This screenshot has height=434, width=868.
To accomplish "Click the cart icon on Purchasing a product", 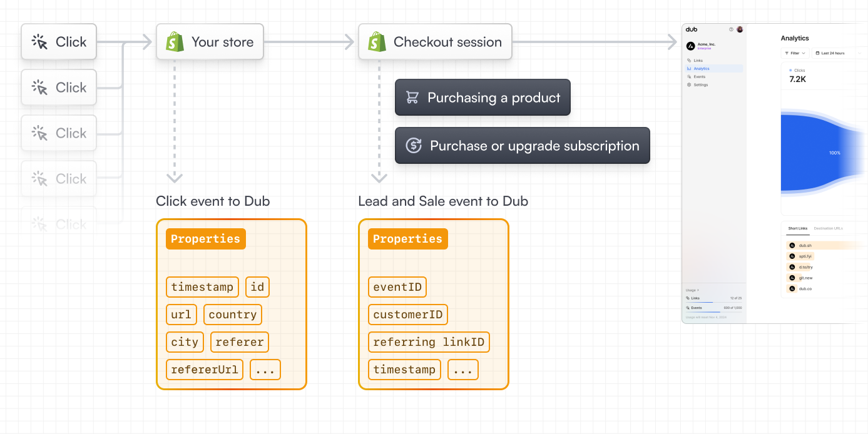I will point(413,98).
